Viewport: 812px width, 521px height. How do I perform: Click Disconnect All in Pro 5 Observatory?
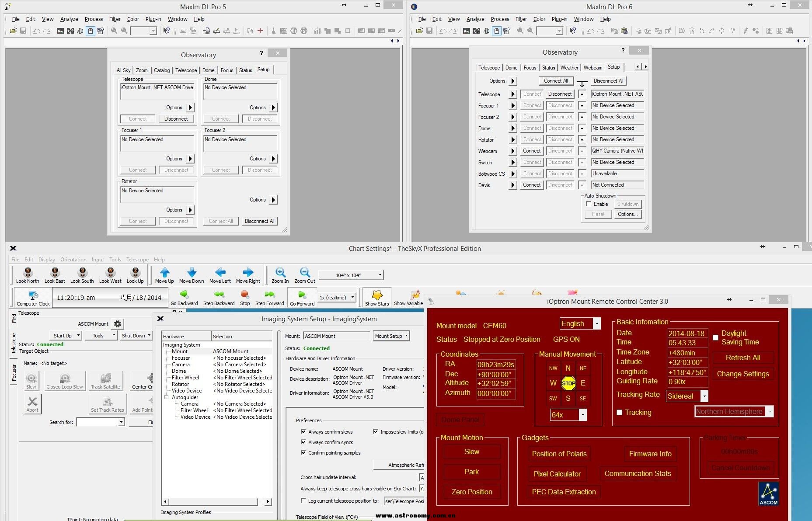click(259, 221)
